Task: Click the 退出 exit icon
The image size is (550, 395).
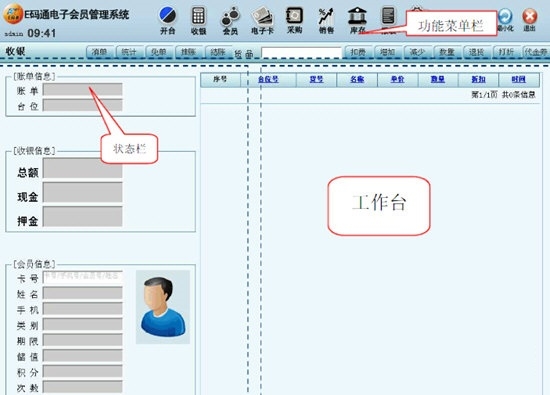Action: click(530, 16)
